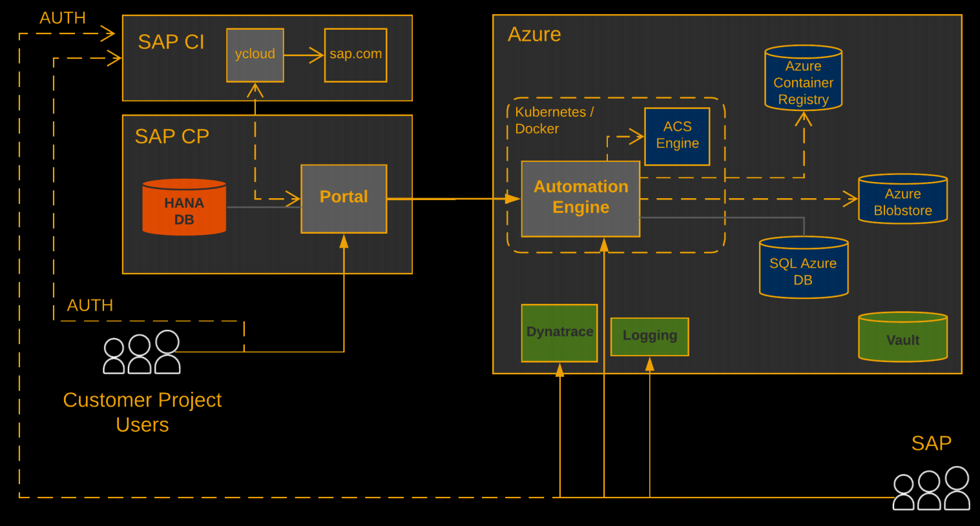Click the Portal component box

344,199
